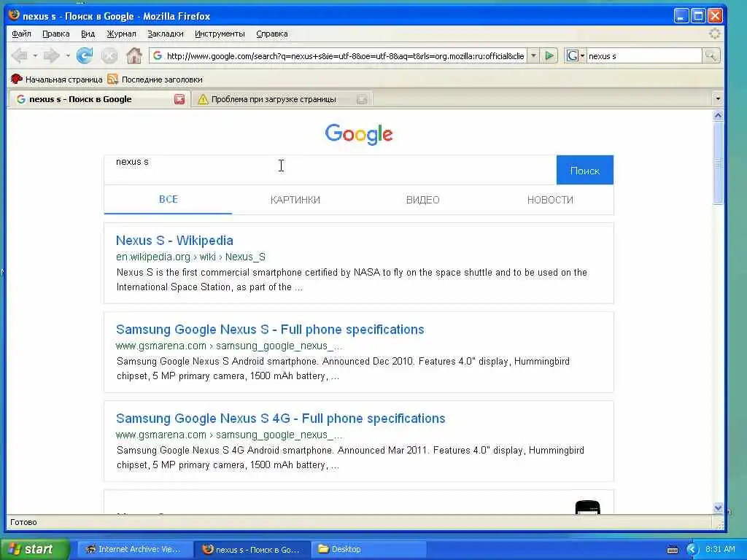The image size is (747, 560).
Task: Close the 'nexus s' tab
Action: point(179,99)
